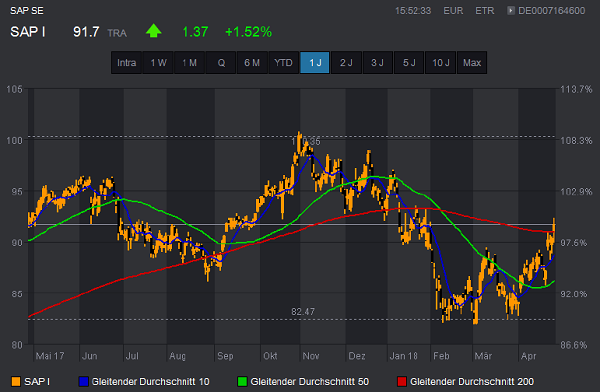This screenshot has width=600, height=392.
Task: Click the Nov axis label
Action: [310, 356]
